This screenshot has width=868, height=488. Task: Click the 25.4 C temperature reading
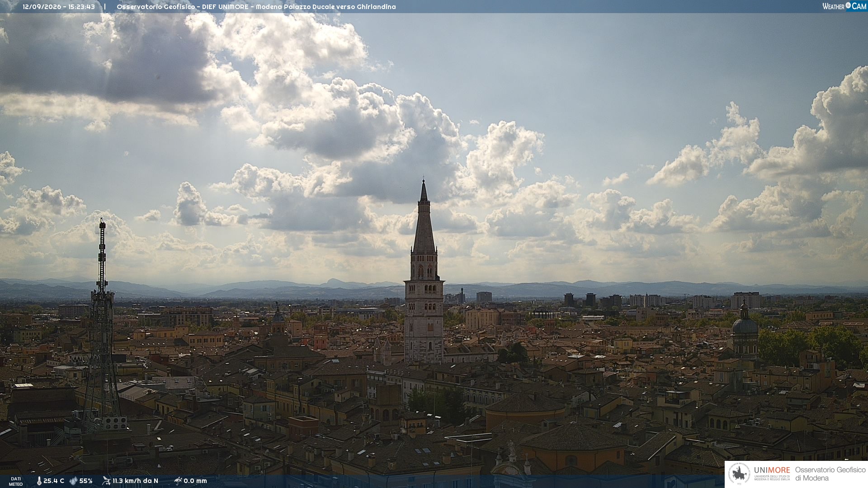point(54,481)
